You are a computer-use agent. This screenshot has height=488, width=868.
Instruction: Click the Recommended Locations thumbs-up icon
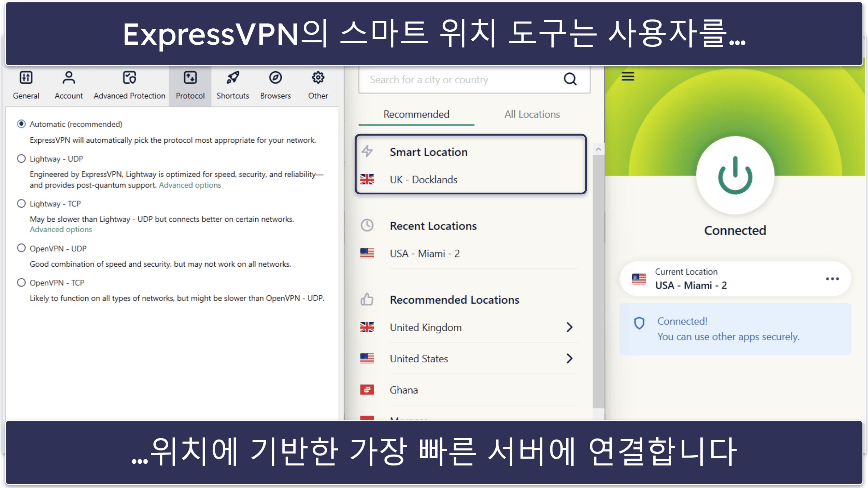(x=367, y=299)
